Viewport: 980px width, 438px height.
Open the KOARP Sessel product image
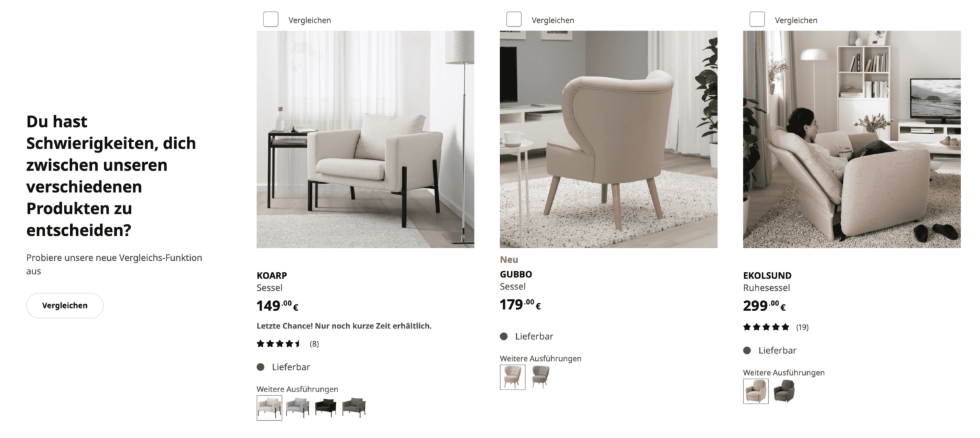pos(365,139)
